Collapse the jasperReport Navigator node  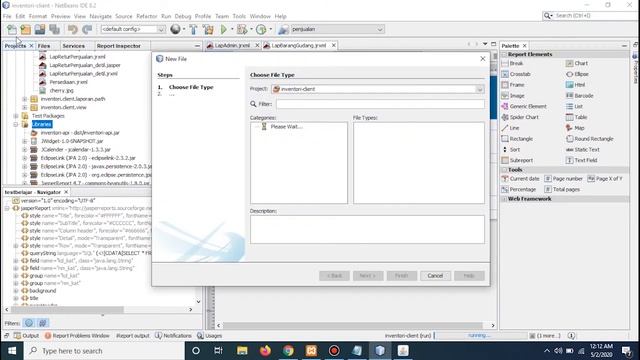[x=7, y=208]
